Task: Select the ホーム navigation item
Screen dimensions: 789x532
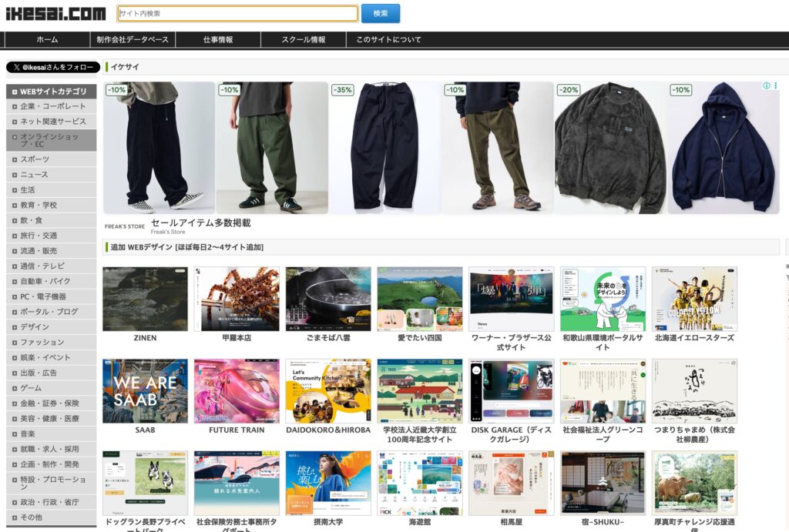Action: [x=47, y=39]
